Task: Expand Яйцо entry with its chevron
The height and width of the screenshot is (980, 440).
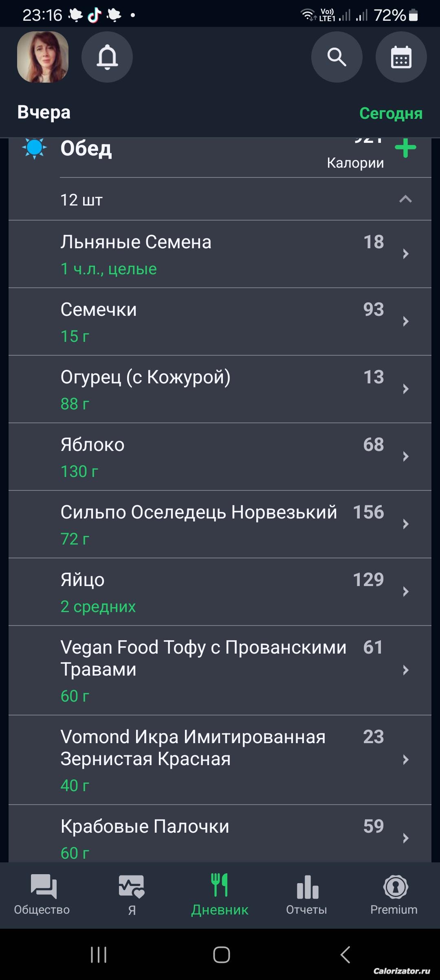Action: (405, 592)
